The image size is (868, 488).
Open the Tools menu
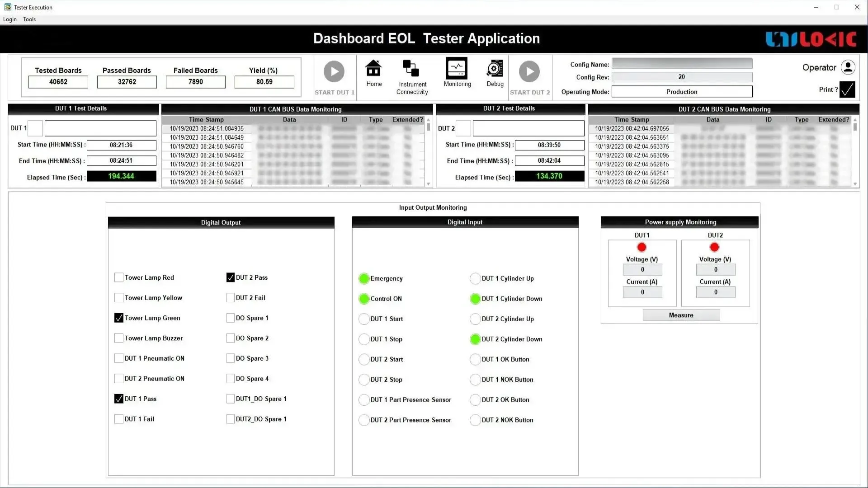pyautogui.click(x=29, y=19)
